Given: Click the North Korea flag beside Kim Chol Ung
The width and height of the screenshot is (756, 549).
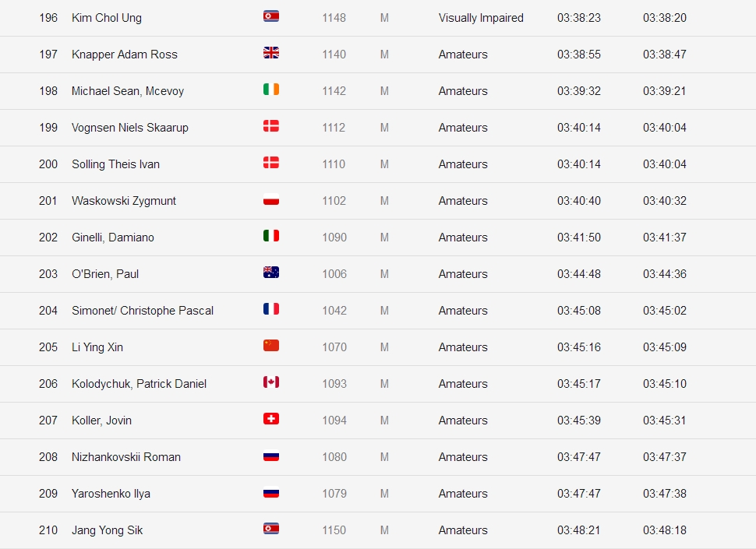Looking at the screenshot, I should tap(271, 16).
